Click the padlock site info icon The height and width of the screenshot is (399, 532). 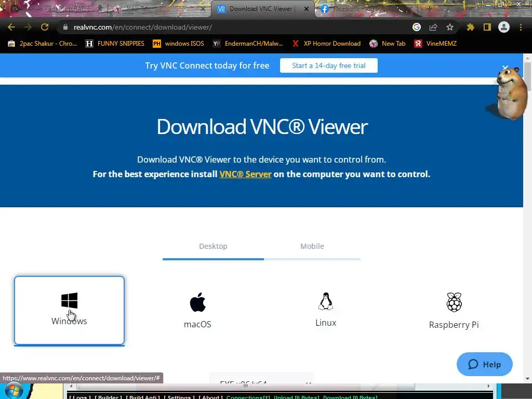pos(65,27)
